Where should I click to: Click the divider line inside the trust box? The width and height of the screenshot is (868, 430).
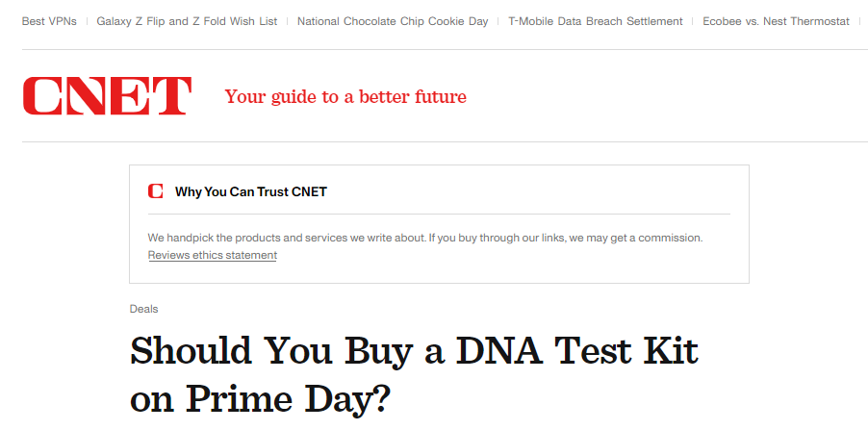(x=439, y=214)
